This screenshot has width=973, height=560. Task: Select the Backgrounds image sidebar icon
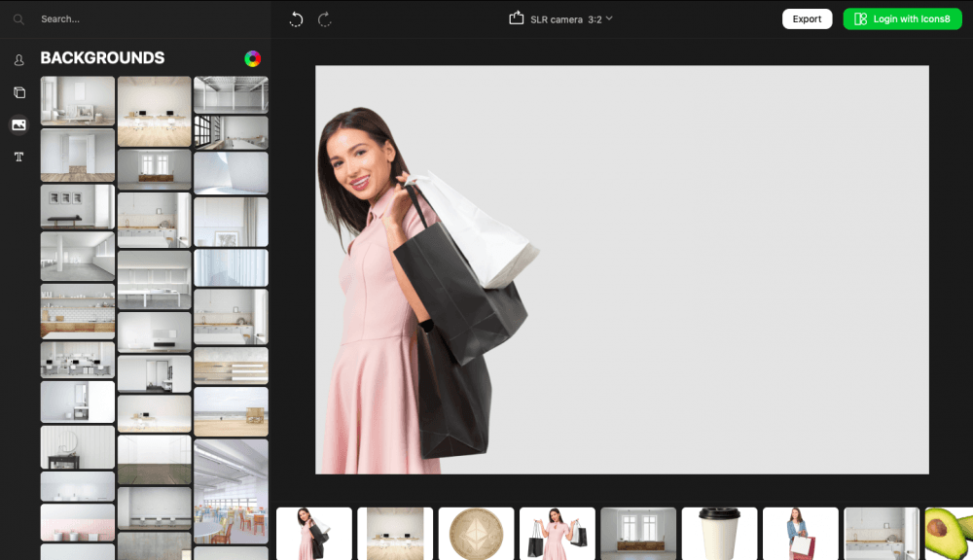18,124
